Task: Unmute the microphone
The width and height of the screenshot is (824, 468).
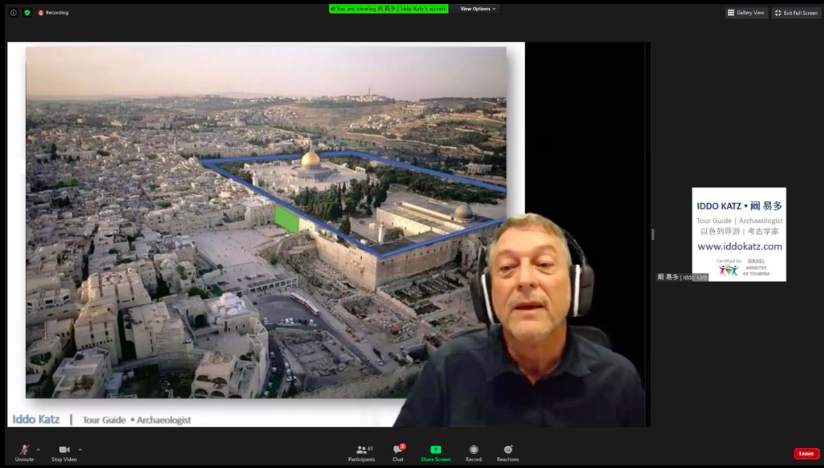Action: [x=24, y=453]
